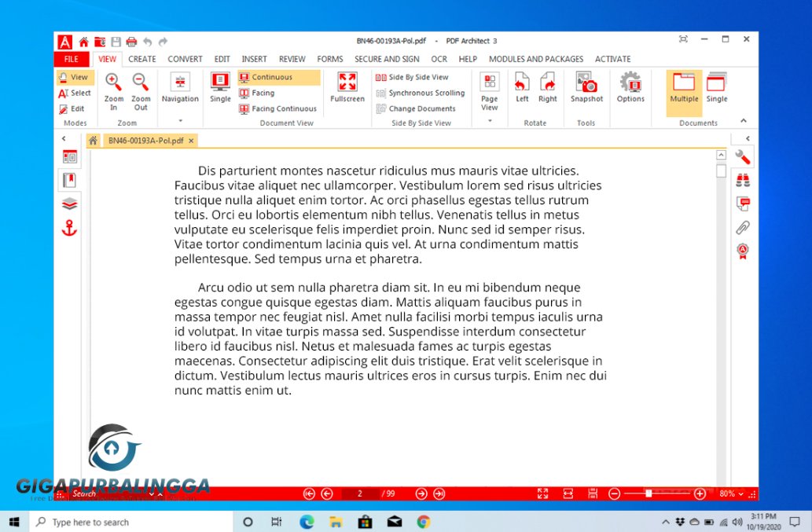The image size is (812, 532).
Task: Open the Comments panel in right sidebar
Action: (743, 204)
